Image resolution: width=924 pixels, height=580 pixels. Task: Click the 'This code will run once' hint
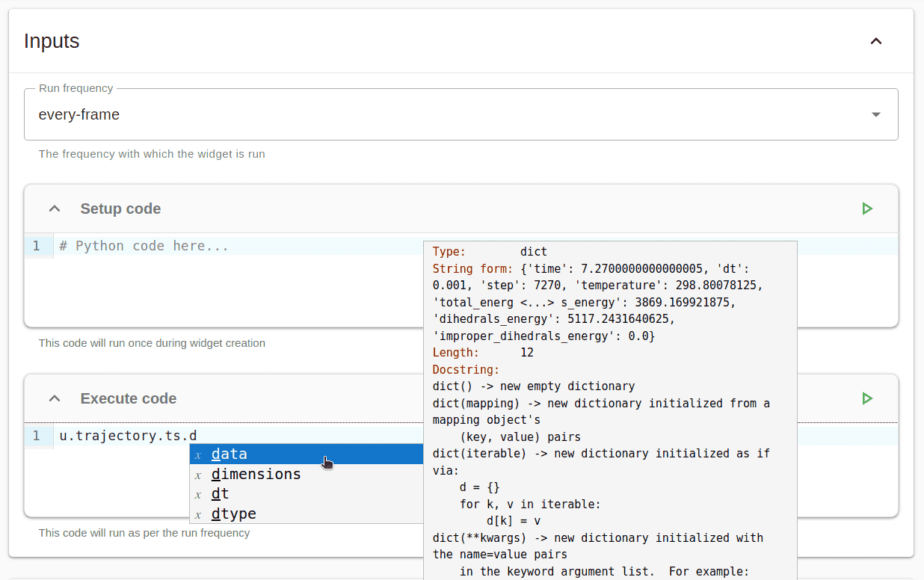click(x=152, y=343)
